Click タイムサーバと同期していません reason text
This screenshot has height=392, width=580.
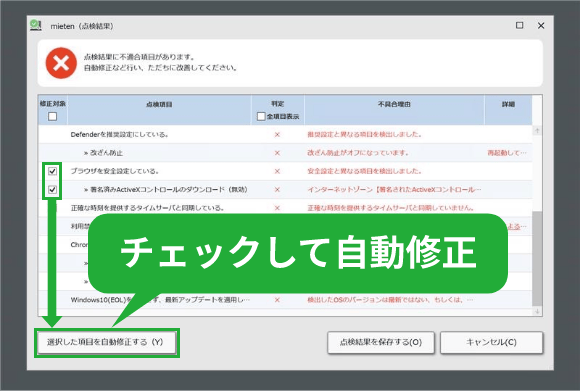[x=391, y=208]
